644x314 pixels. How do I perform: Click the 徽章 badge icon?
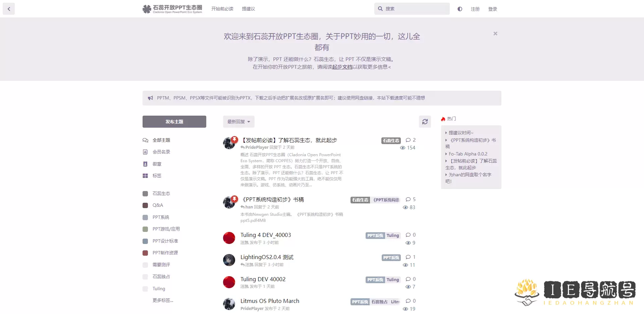click(x=145, y=164)
